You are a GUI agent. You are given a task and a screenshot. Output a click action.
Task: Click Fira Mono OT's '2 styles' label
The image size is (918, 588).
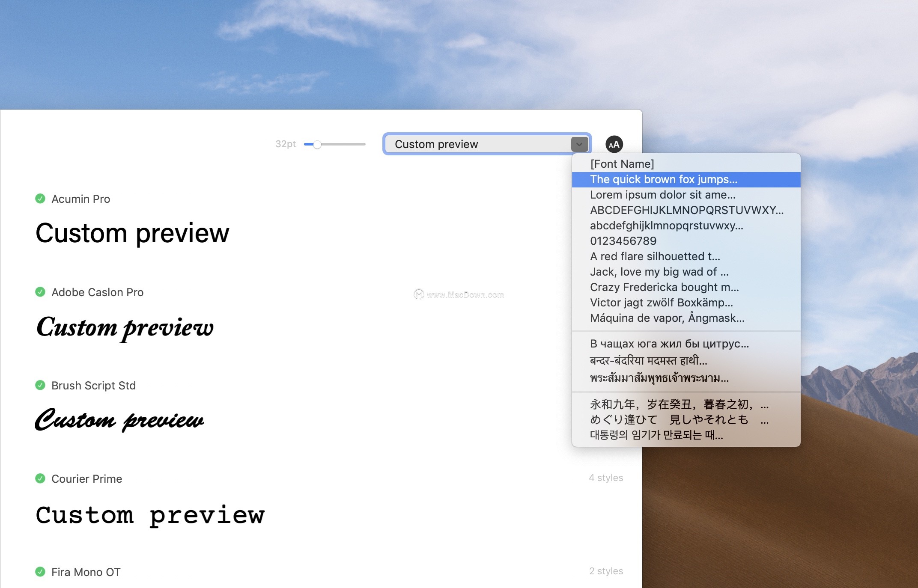(x=606, y=571)
